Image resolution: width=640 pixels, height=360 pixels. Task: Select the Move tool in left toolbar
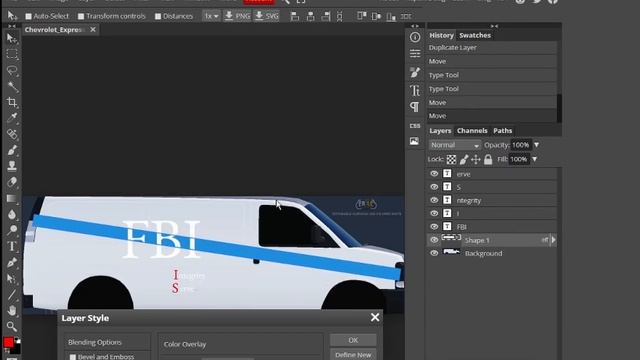coord(12,38)
